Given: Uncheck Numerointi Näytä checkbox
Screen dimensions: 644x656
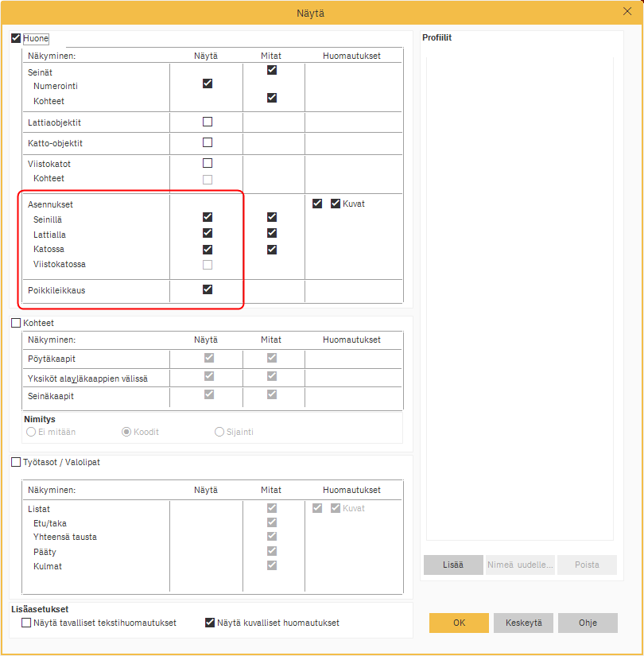Looking at the screenshot, I should point(208,83).
